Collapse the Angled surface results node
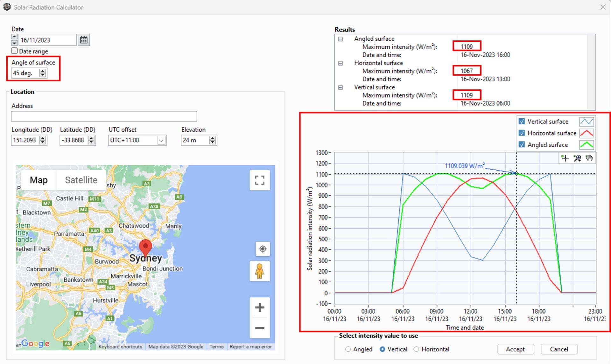Image resolution: width=611 pixels, height=364 pixels. tap(341, 39)
